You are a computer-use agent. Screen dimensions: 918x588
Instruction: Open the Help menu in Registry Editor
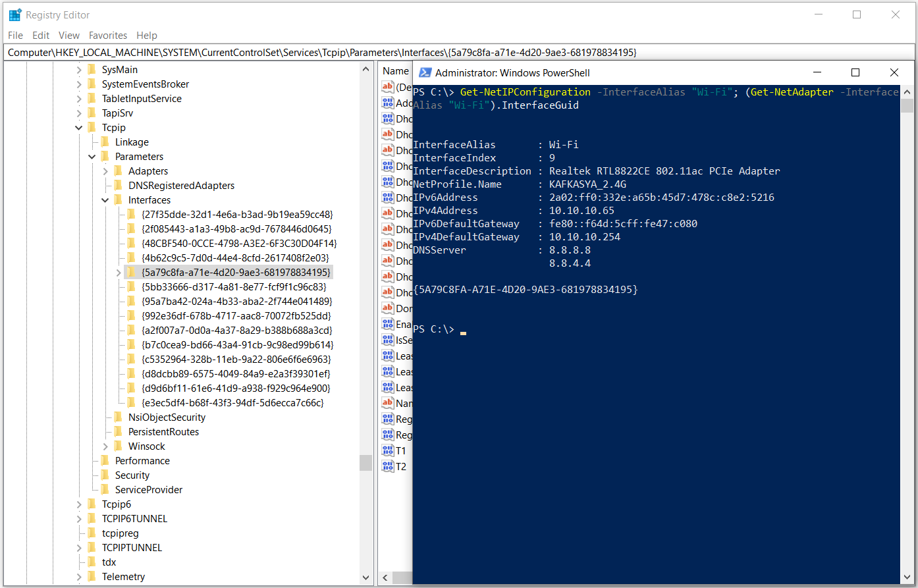click(x=147, y=36)
